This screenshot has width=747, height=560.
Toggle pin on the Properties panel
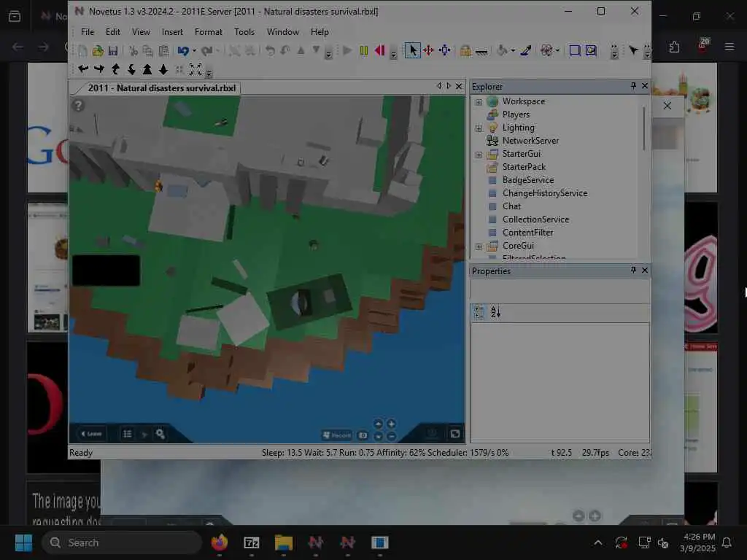click(x=633, y=270)
